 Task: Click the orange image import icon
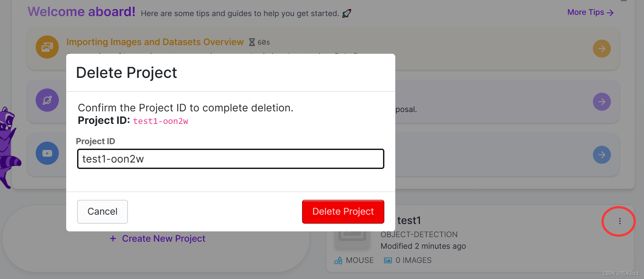(47, 47)
